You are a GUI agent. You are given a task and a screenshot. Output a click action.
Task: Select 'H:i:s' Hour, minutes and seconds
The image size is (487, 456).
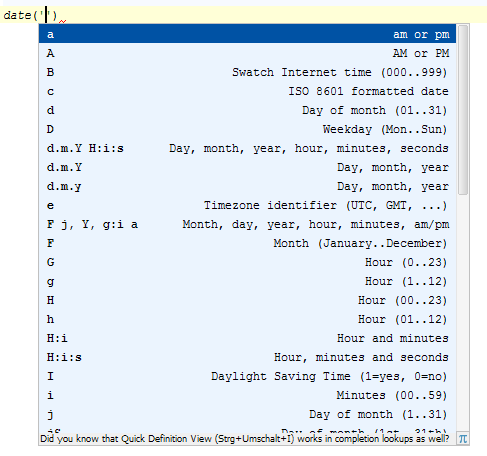247,357
